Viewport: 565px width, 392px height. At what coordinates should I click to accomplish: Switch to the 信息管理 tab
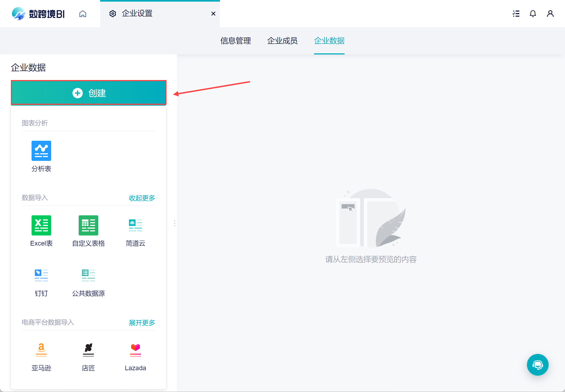point(235,41)
